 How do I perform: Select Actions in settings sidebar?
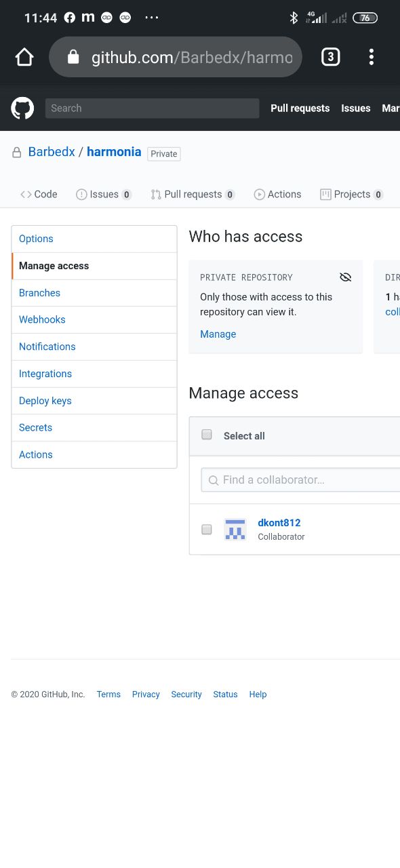94,454
